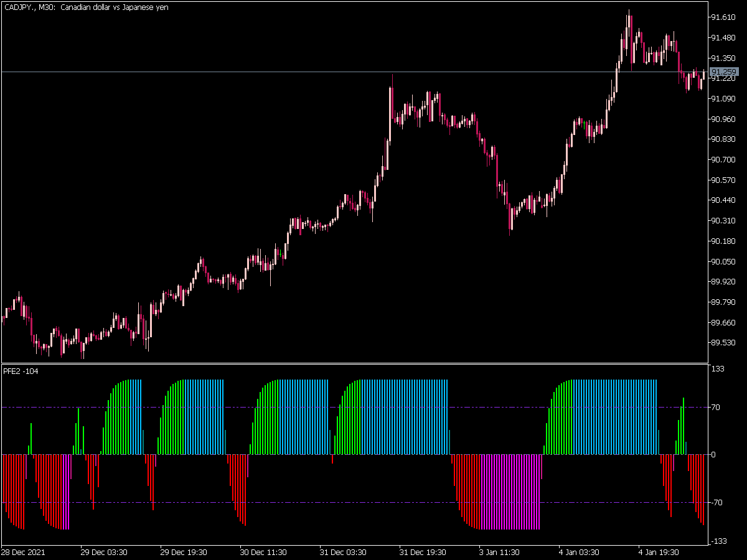
Task: Select the PFE2 -104 indicator label
Action: [x=21, y=371]
